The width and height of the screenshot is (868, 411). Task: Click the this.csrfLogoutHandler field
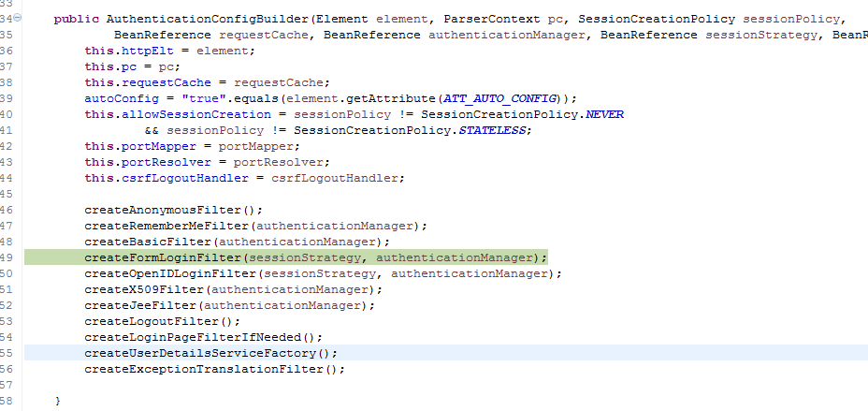166,179
